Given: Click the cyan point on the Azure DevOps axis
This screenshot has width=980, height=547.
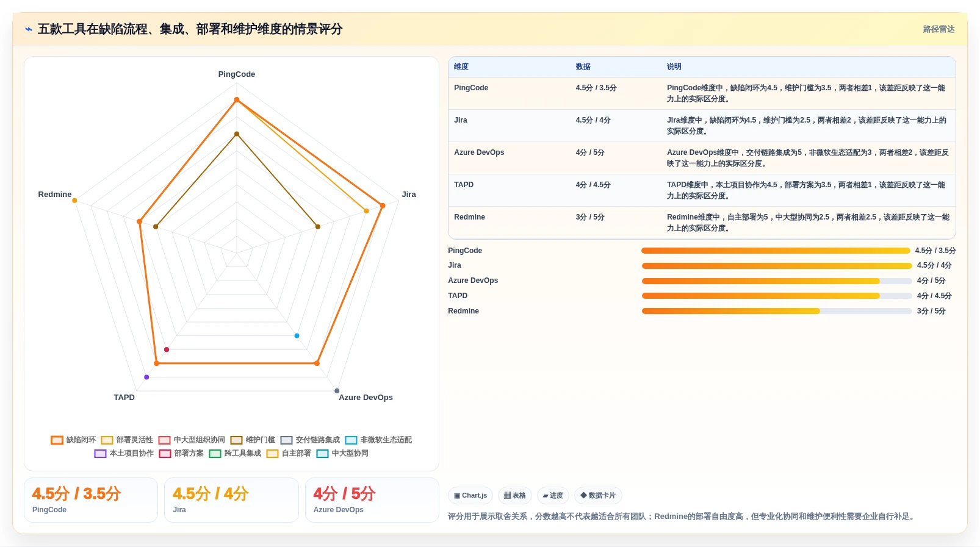Looking at the screenshot, I should point(297,336).
